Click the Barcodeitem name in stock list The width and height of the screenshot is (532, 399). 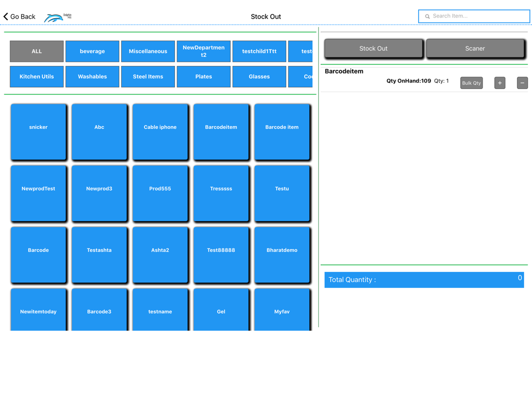tap(344, 71)
